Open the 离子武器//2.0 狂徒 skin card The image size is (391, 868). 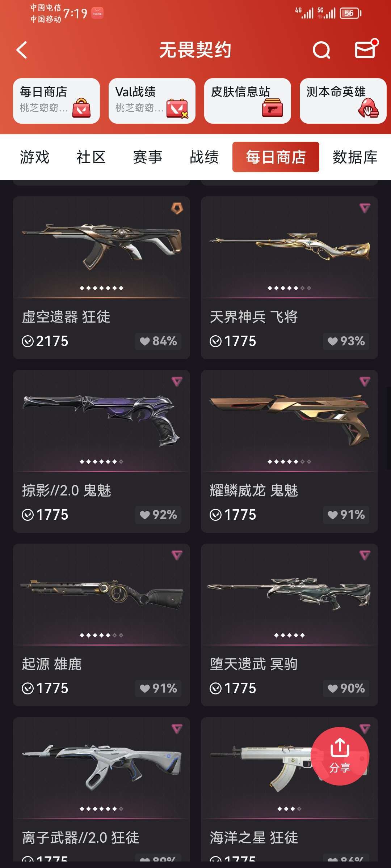click(102, 789)
